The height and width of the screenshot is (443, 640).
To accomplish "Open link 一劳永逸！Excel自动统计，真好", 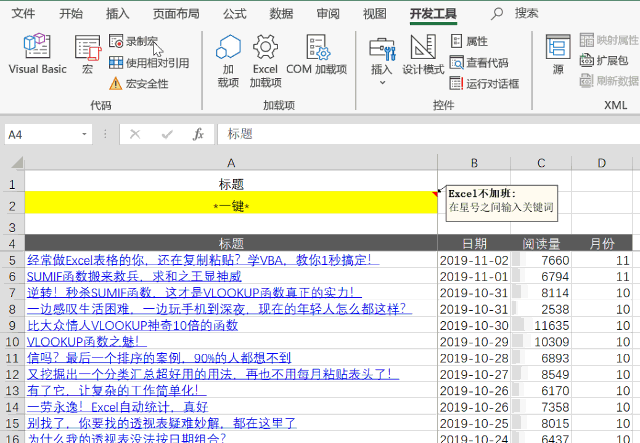I will point(118,407).
